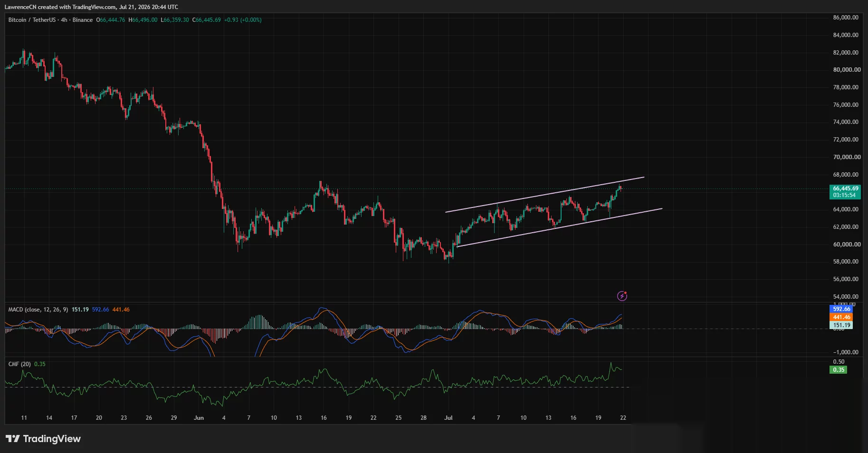Click the 76,000.00 price axis label
The height and width of the screenshot is (453, 868).
[846, 105]
